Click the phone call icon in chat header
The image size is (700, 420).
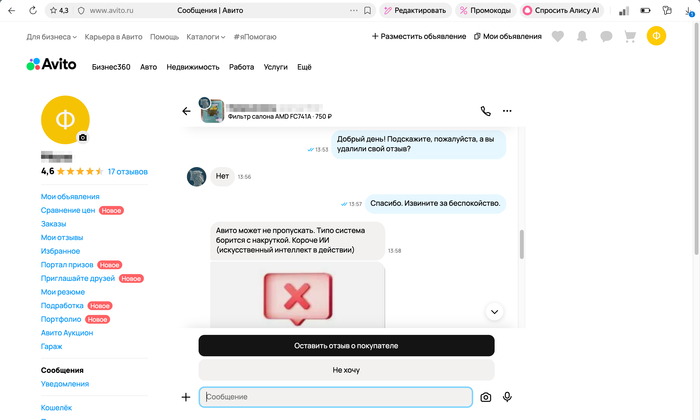[x=486, y=111]
